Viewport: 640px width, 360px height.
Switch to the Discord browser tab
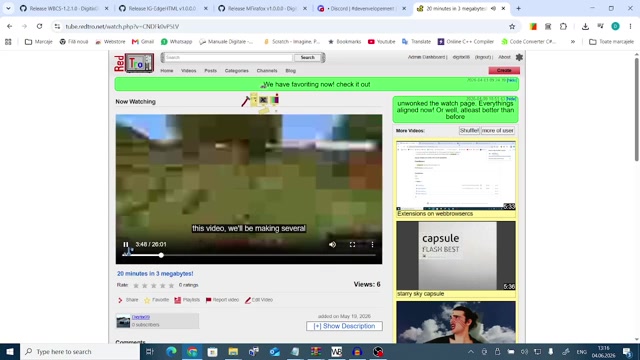[x=362, y=8]
